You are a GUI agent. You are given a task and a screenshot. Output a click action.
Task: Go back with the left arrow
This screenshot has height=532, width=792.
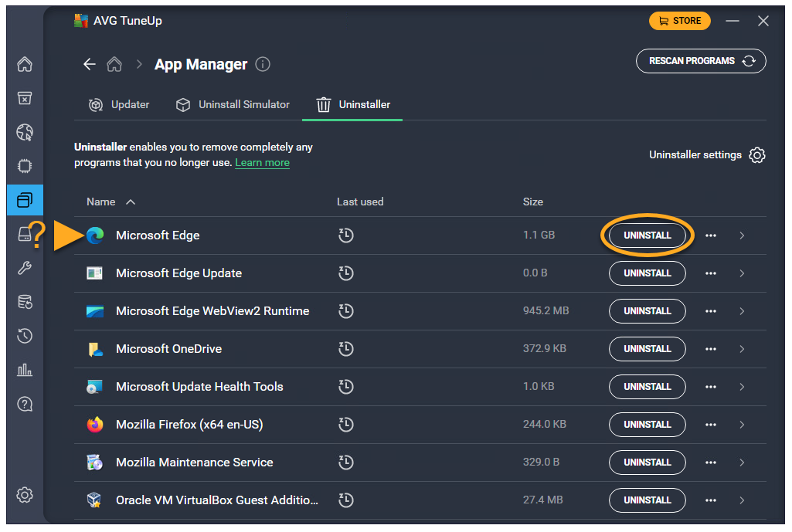pos(90,64)
